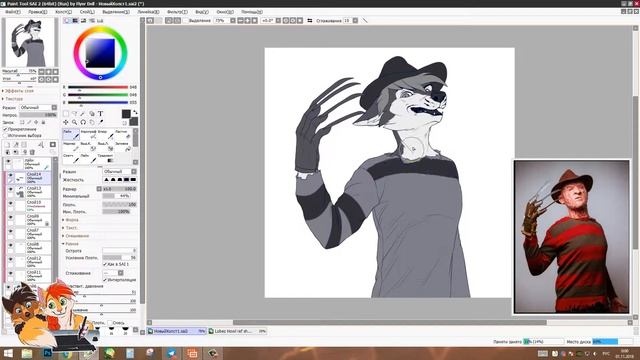This screenshot has width=640, height=360.
Task: Click the Freddy Krueger reference photo
Action: click(x=571, y=236)
